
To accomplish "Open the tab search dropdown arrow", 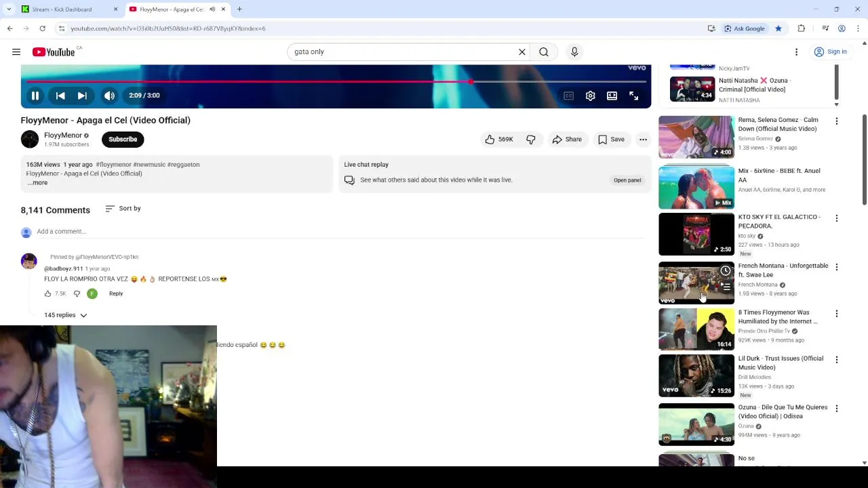I will (x=9, y=9).
